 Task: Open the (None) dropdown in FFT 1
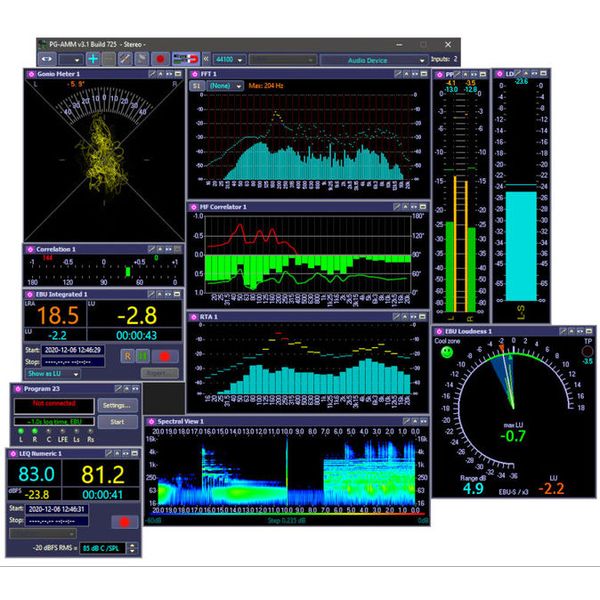point(225,86)
